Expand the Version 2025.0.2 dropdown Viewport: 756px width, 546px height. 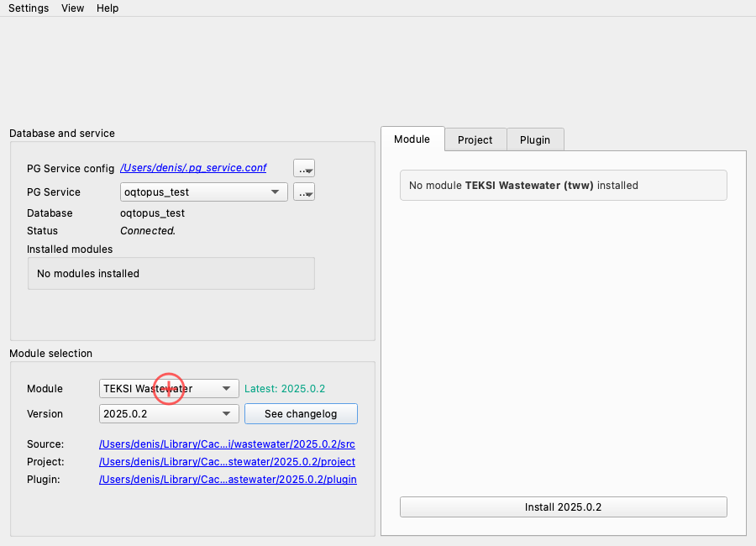pyautogui.click(x=169, y=414)
